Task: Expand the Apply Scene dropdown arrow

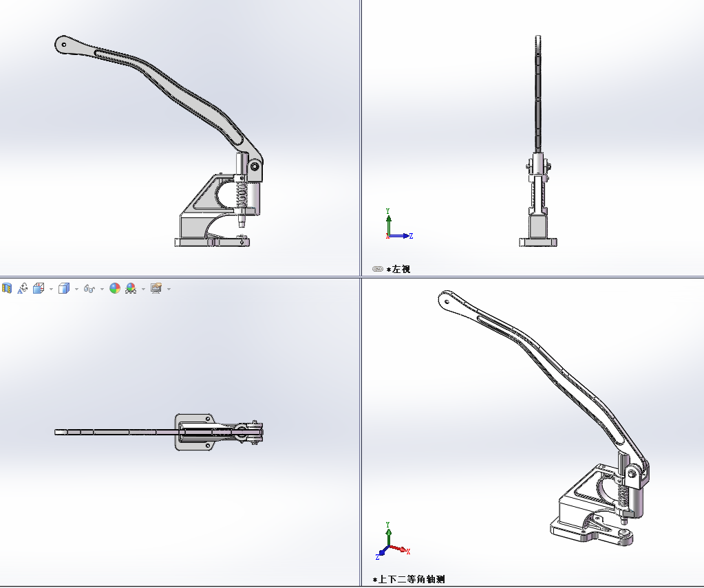Action: click(143, 289)
